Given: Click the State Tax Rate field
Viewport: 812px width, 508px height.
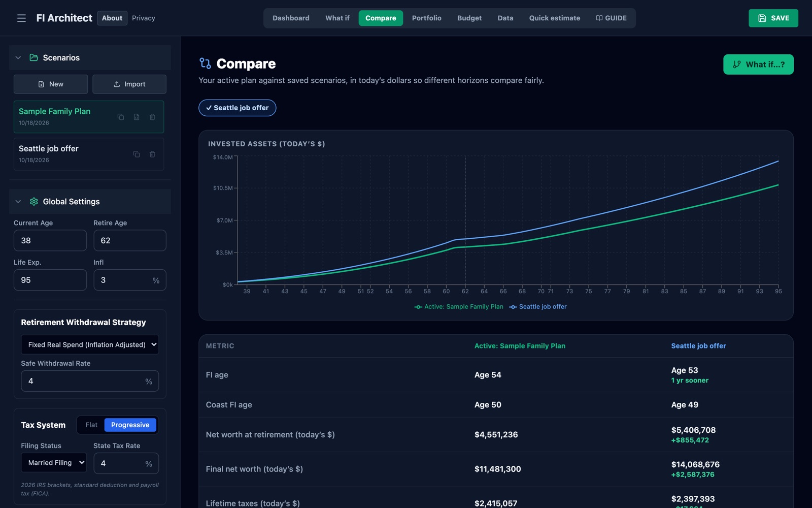Looking at the screenshot, I should (x=126, y=463).
